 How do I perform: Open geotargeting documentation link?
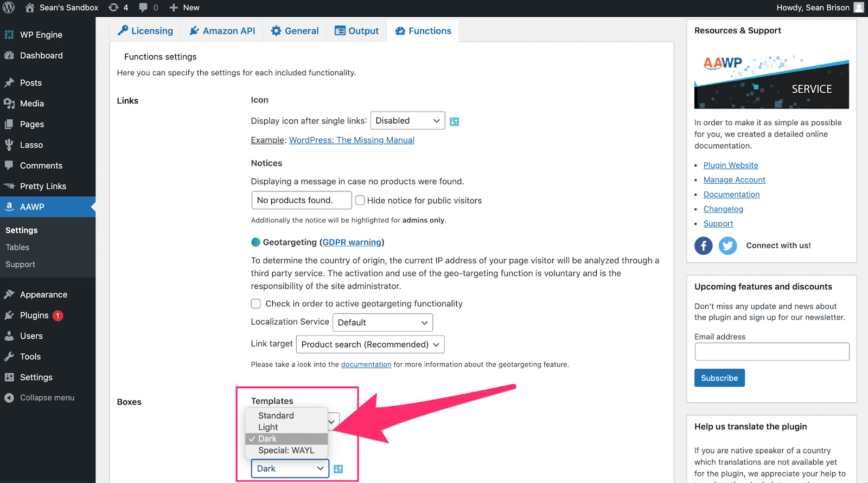(x=366, y=364)
